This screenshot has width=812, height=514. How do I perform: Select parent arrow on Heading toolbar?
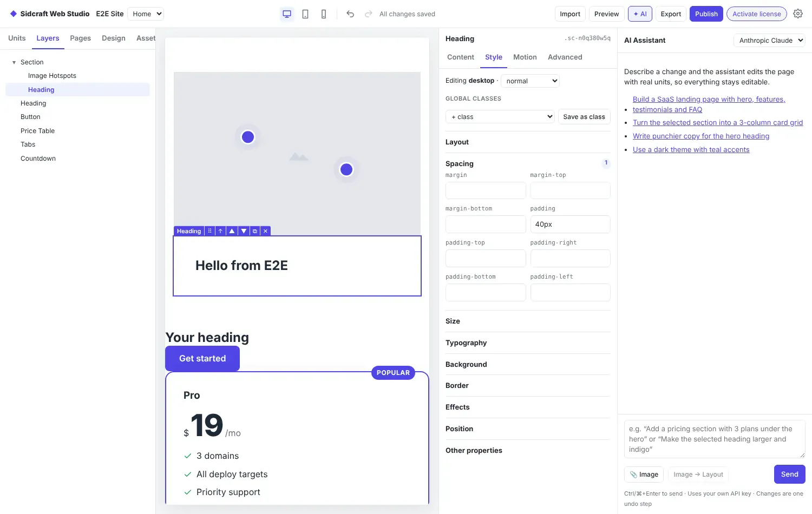(220, 231)
